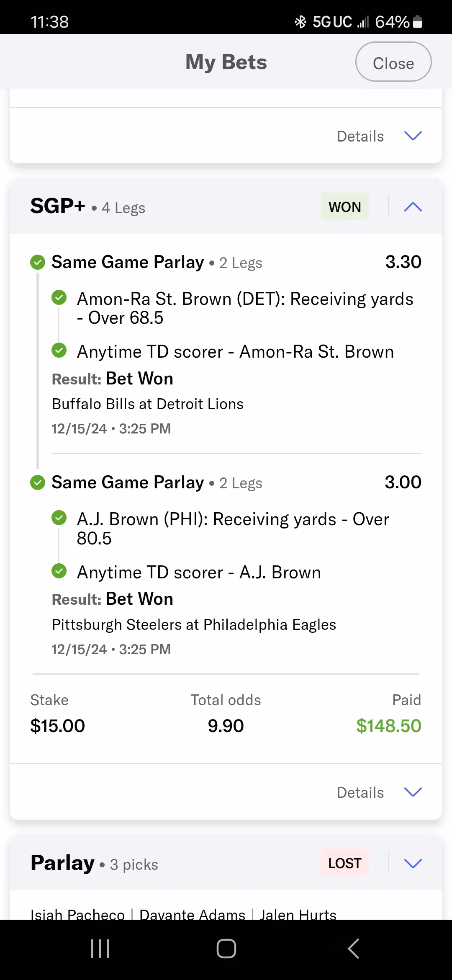Viewport: 452px width, 980px height.
Task: Collapse the SGP+ 4 Legs bet card
Action: 413,207
